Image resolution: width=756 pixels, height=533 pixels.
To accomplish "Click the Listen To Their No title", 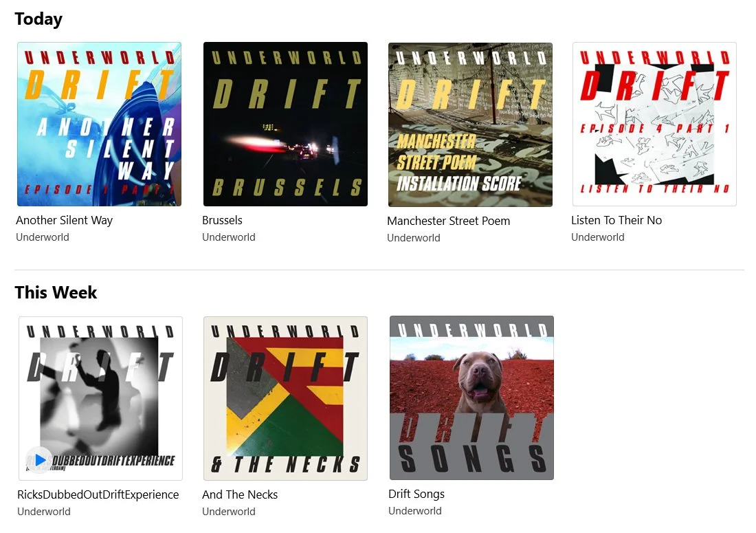I will tap(616, 221).
